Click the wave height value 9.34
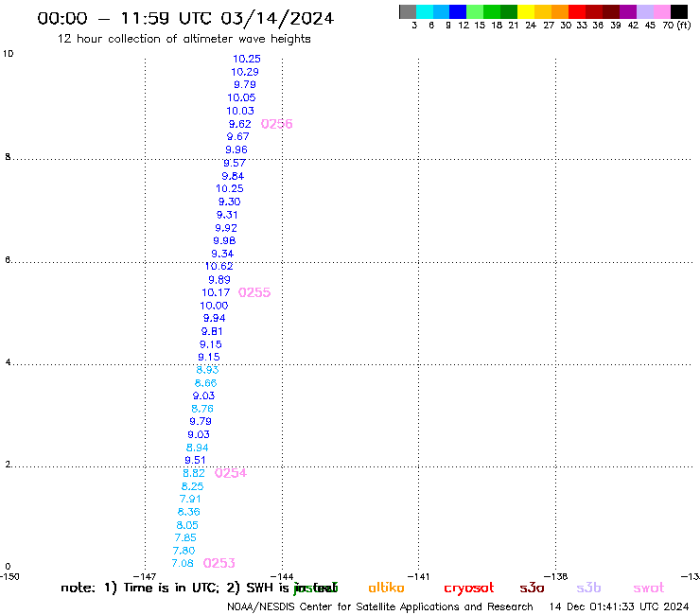The image size is (700, 615). point(222,254)
